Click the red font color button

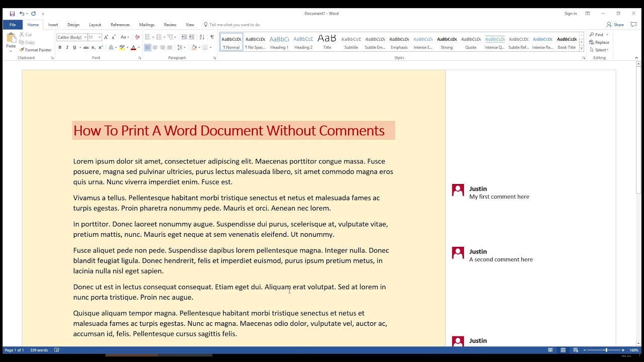tap(133, 47)
